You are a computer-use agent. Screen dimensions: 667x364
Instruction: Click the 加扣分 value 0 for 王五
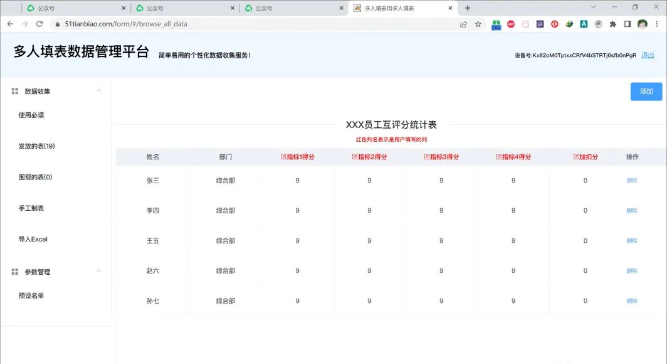coord(585,241)
